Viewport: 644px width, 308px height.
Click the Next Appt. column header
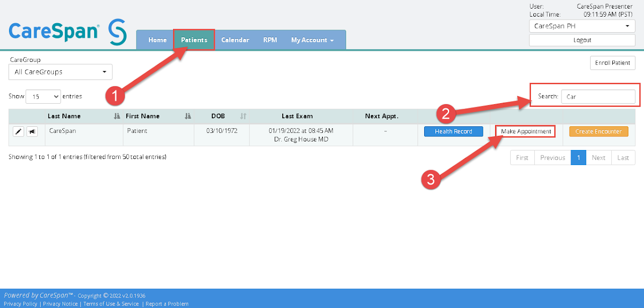pos(381,116)
